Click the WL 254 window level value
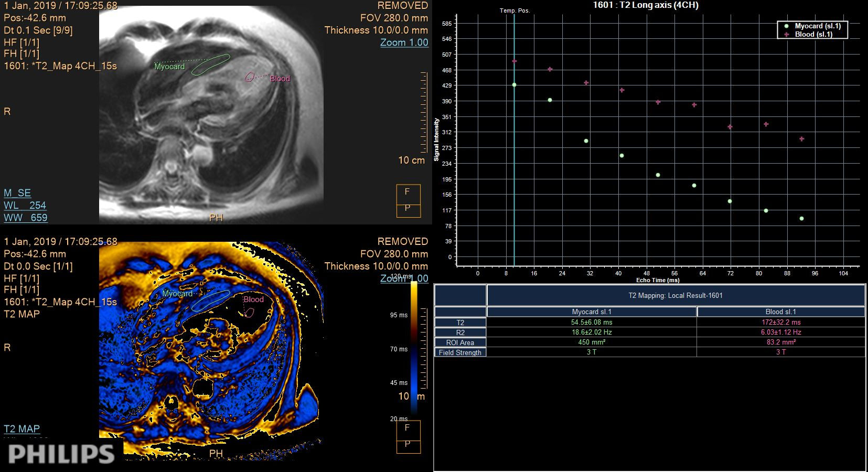This screenshot has width=868, height=472. coord(24,205)
